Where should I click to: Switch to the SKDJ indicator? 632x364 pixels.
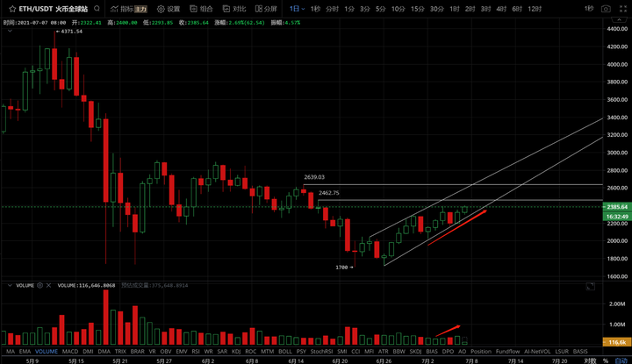point(415,351)
